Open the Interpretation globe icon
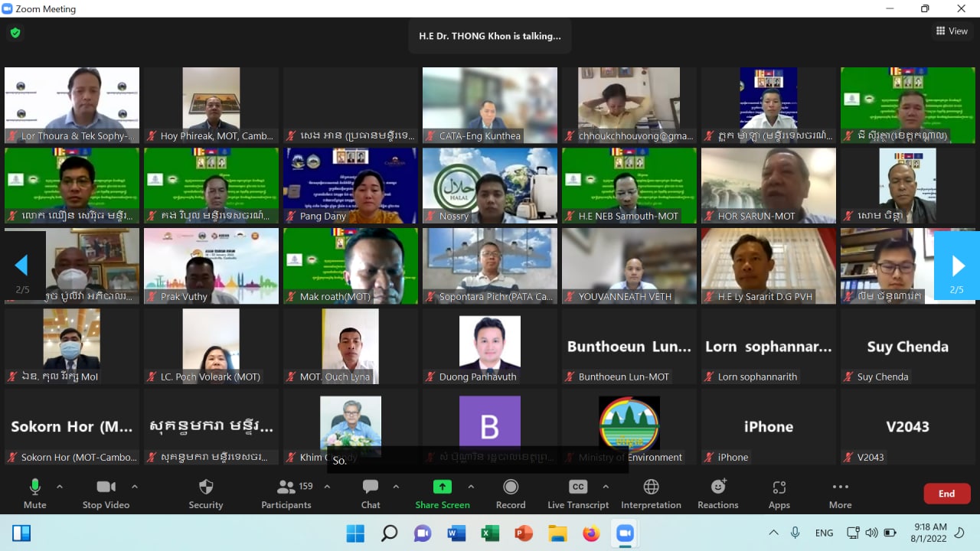 [x=651, y=494]
